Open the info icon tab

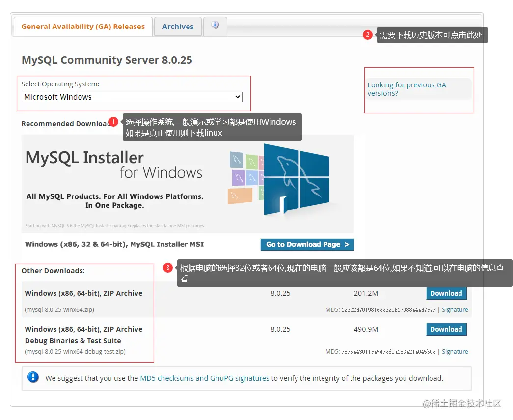click(215, 26)
